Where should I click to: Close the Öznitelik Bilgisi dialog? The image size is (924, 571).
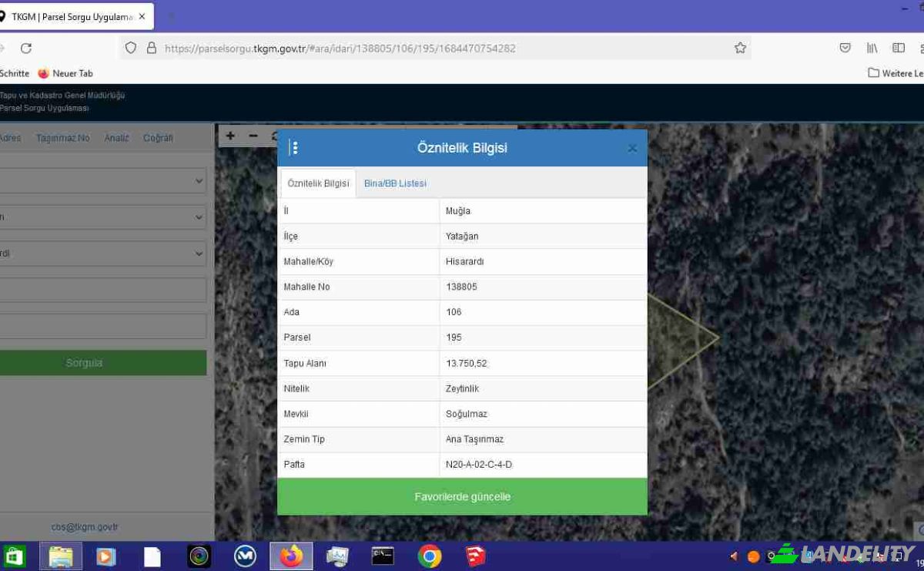point(632,148)
